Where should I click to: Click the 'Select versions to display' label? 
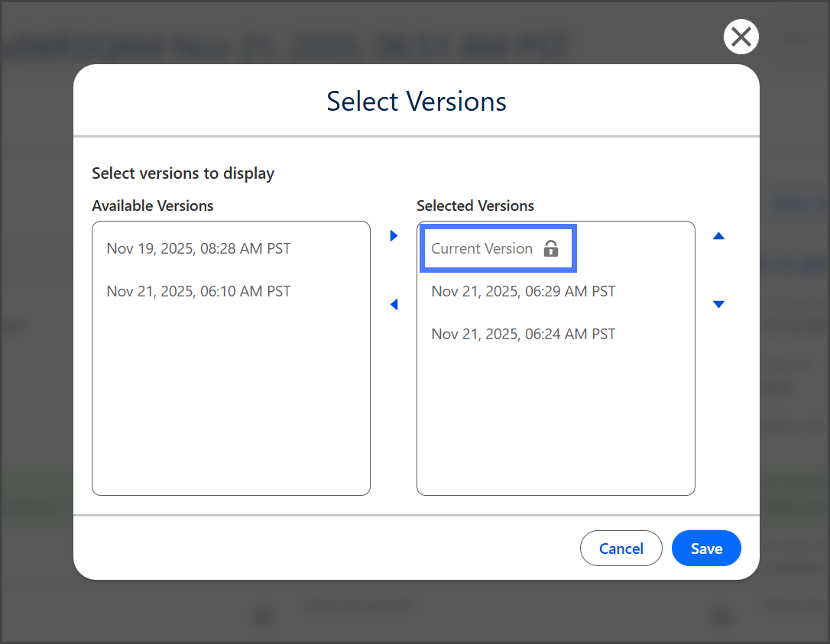[183, 173]
